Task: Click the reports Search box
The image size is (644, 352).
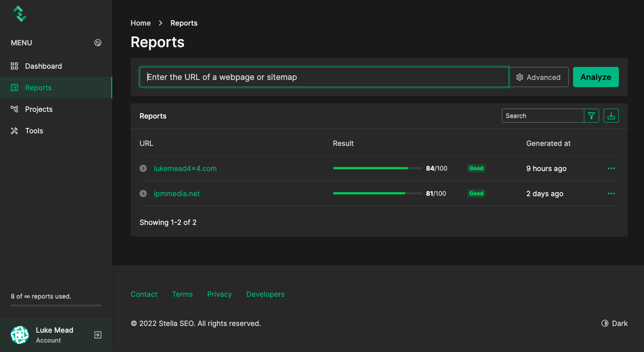Action: (x=542, y=116)
